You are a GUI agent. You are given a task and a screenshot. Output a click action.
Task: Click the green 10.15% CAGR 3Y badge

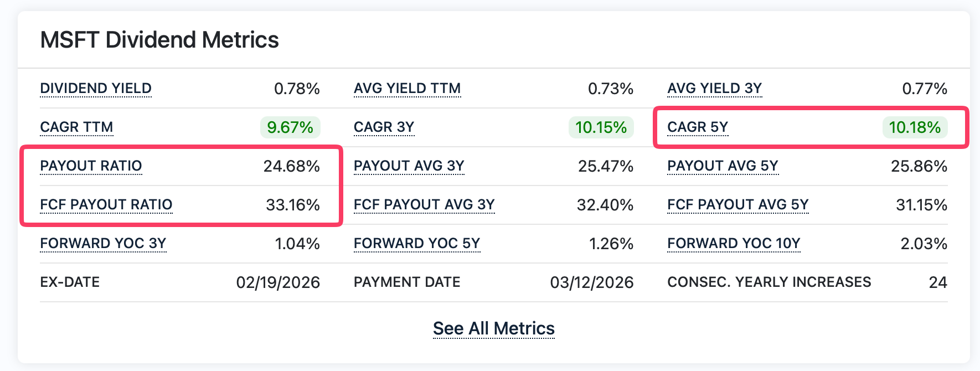tap(601, 127)
